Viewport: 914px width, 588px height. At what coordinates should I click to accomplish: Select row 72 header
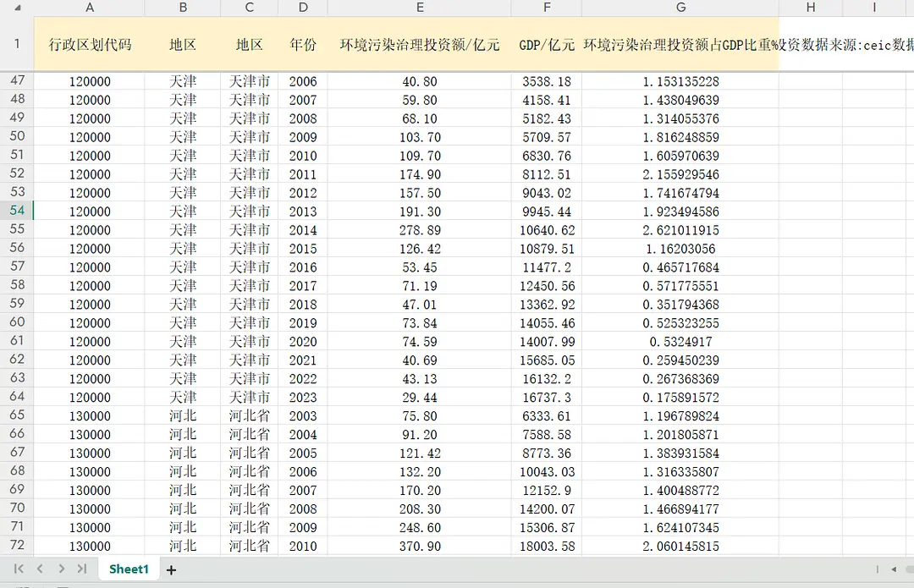[17, 546]
